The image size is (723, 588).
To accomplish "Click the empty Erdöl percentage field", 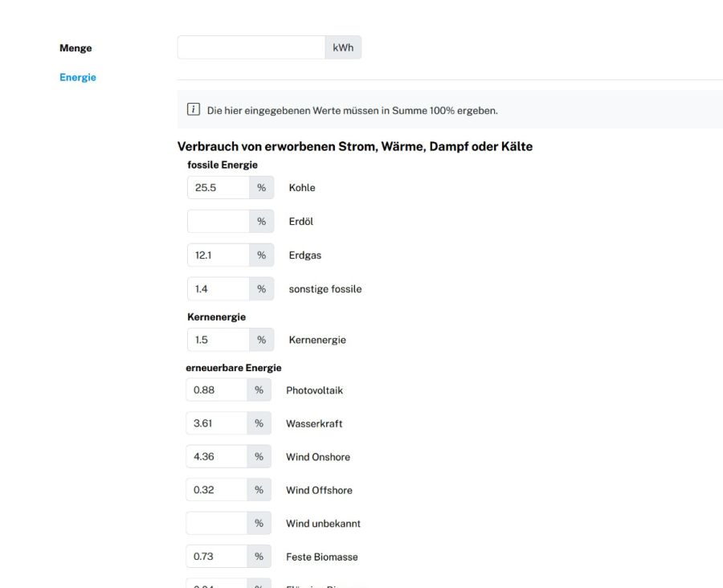I will pyautogui.click(x=218, y=222).
